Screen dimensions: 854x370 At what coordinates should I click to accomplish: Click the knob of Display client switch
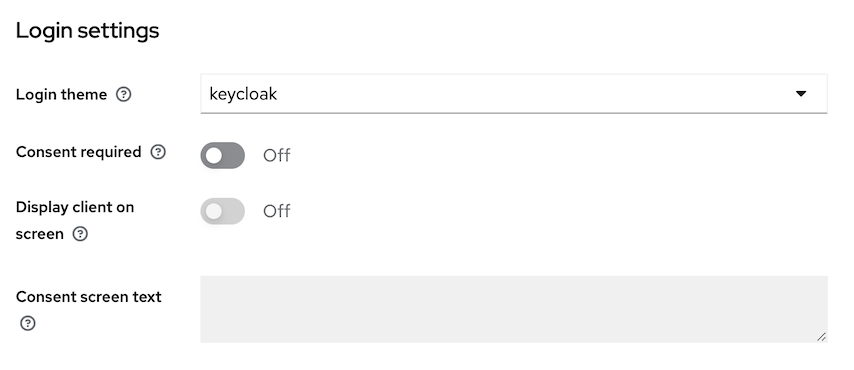pyautogui.click(x=214, y=211)
